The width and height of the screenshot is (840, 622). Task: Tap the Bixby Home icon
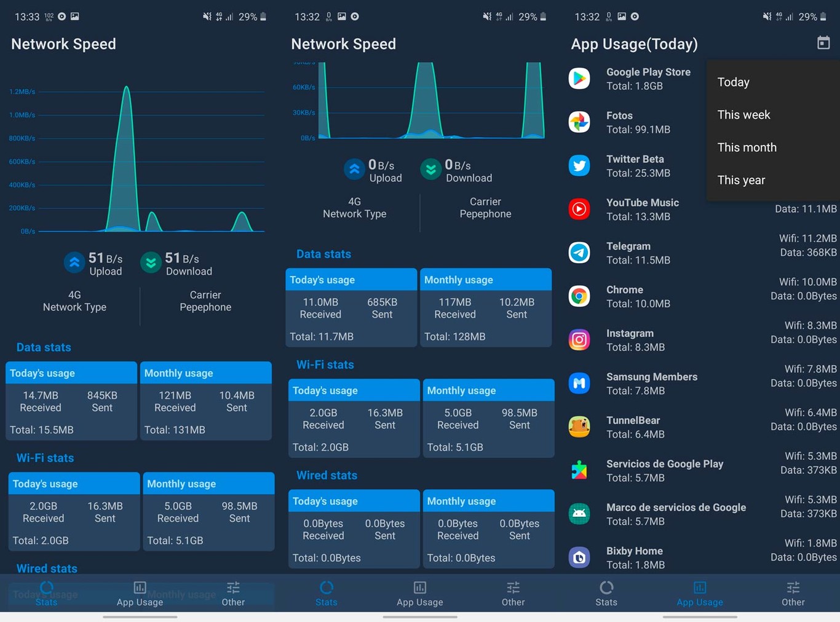579,557
